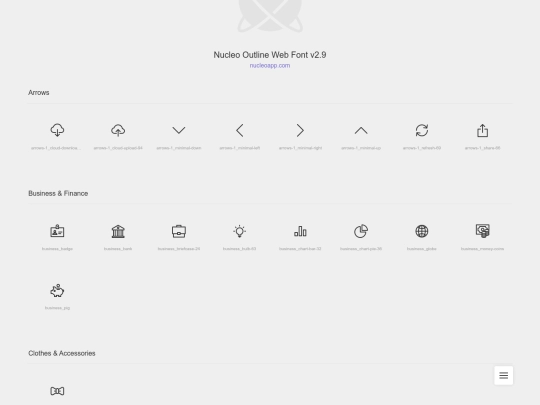
Task: Click the briefcase icon
Action: point(179,231)
